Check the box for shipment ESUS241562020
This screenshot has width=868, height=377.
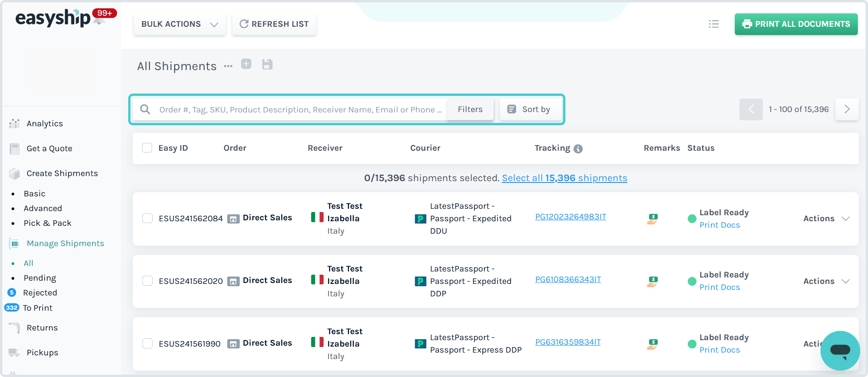[148, 281]
